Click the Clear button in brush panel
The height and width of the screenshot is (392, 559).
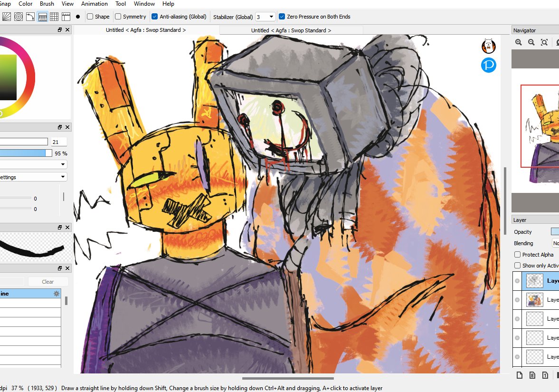coord(48,281)
